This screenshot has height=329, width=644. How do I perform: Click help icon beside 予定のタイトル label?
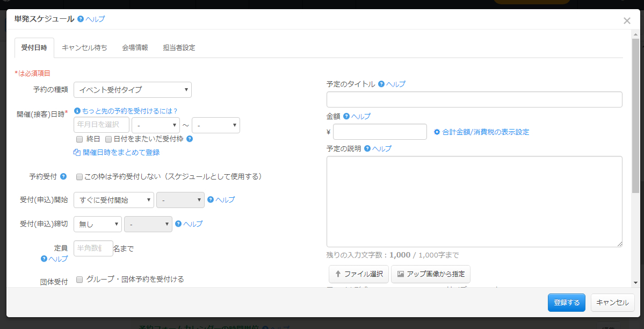point(381,84)
